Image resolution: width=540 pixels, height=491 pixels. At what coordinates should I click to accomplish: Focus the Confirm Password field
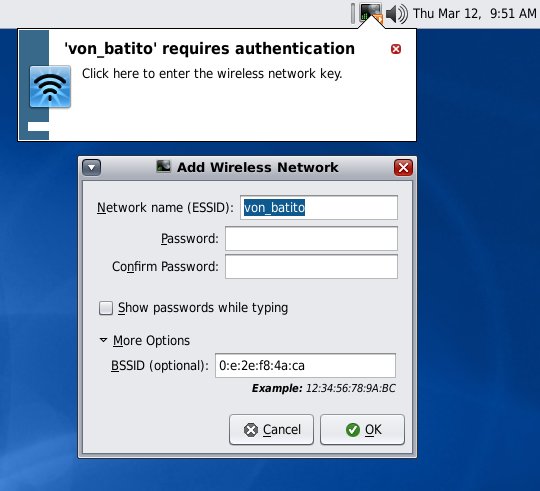(x=311, y=267)
